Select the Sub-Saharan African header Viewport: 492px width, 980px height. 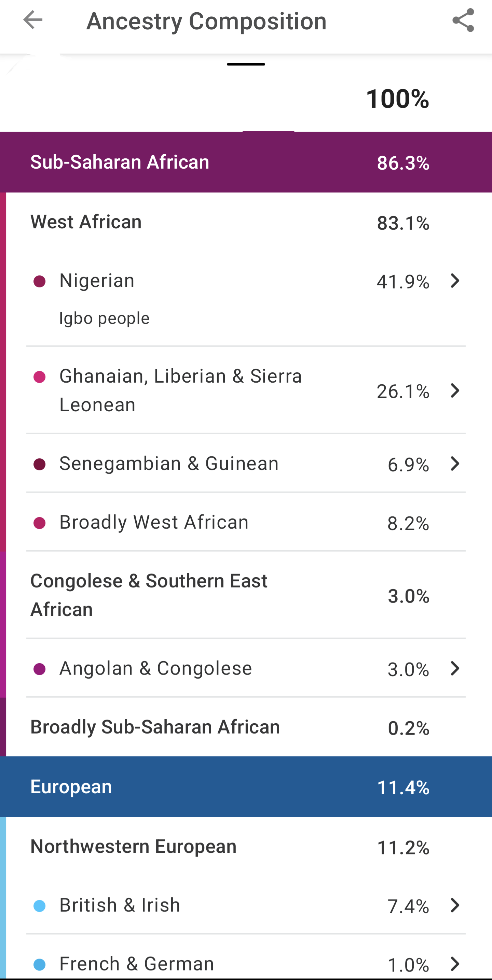[x=246, y=162]
